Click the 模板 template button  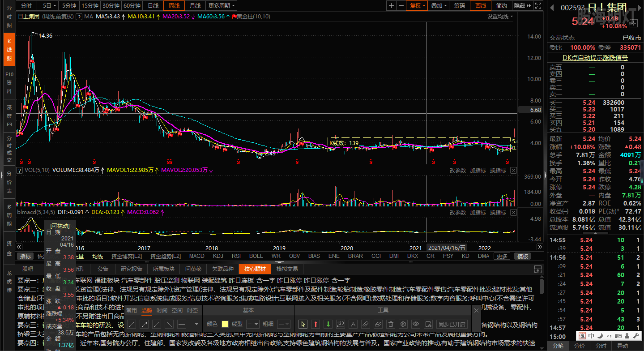(x=523, y=256)
